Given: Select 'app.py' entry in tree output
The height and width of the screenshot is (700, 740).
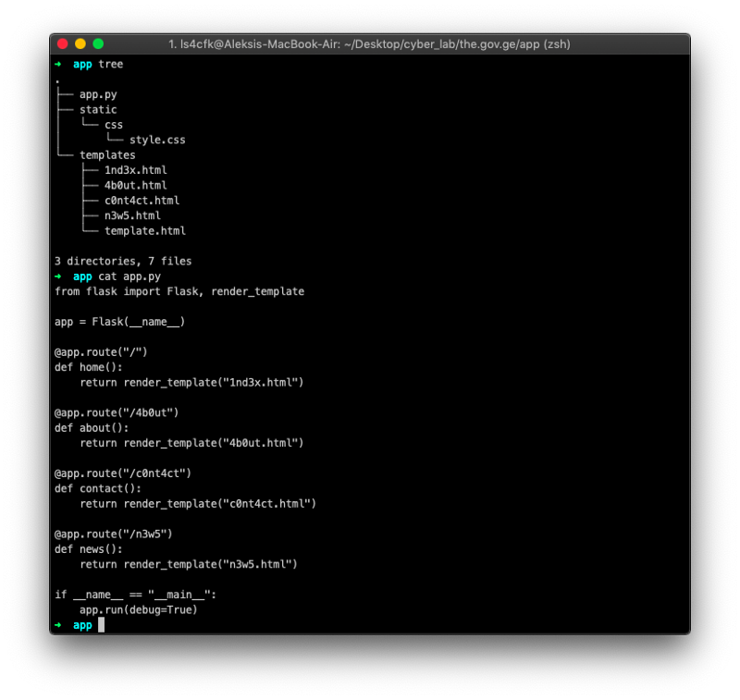Looking at the screenshot, I should pos(98,95).
